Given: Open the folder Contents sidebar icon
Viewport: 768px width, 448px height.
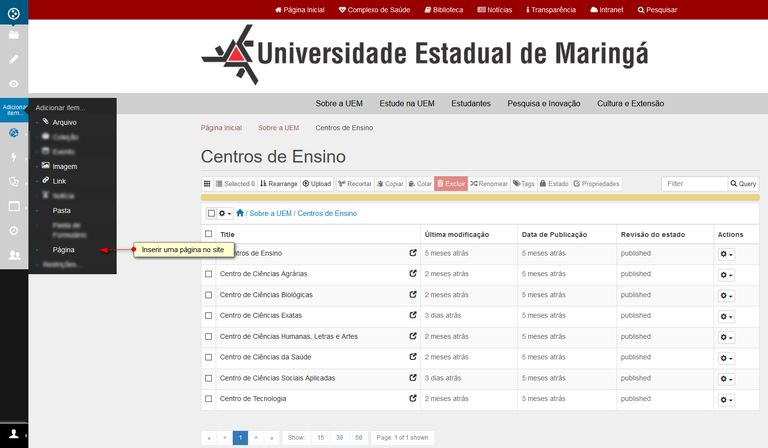Looking at the screenshot, I should point(14,35).
